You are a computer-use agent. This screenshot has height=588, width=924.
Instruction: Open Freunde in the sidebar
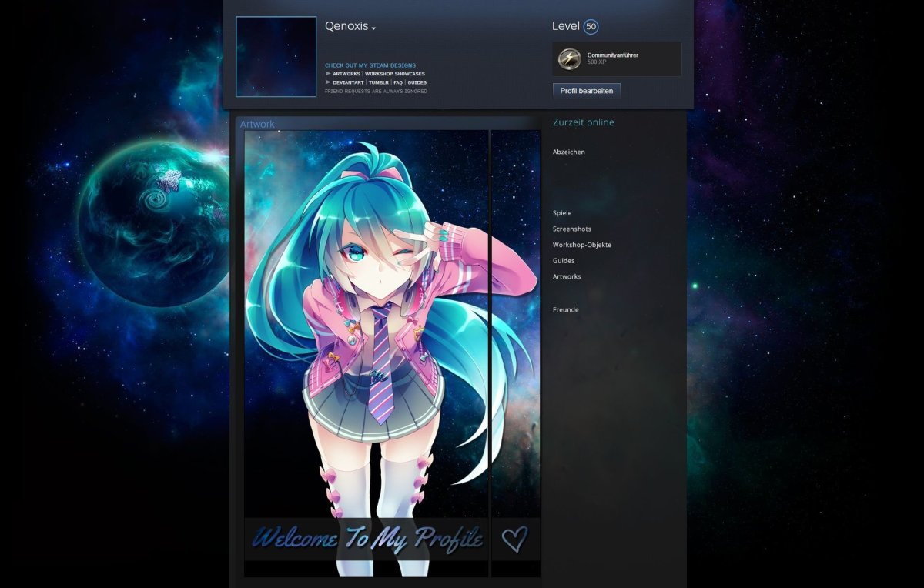566,309
